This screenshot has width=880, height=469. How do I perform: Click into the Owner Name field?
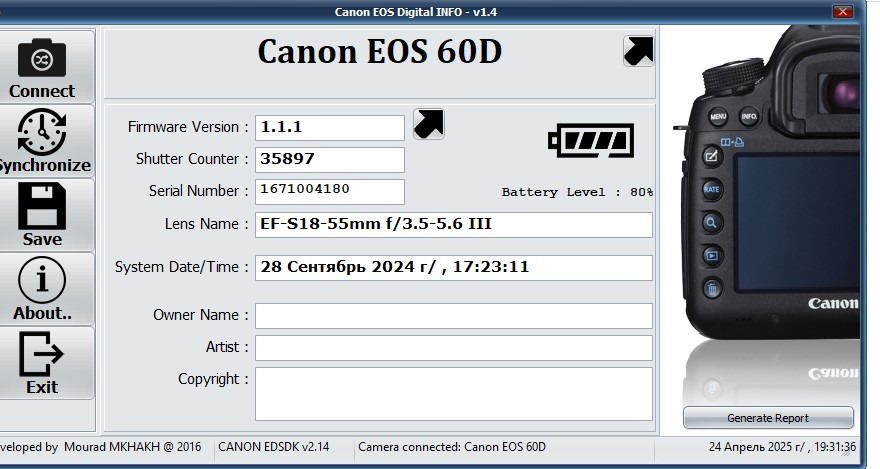click(453, 316)
